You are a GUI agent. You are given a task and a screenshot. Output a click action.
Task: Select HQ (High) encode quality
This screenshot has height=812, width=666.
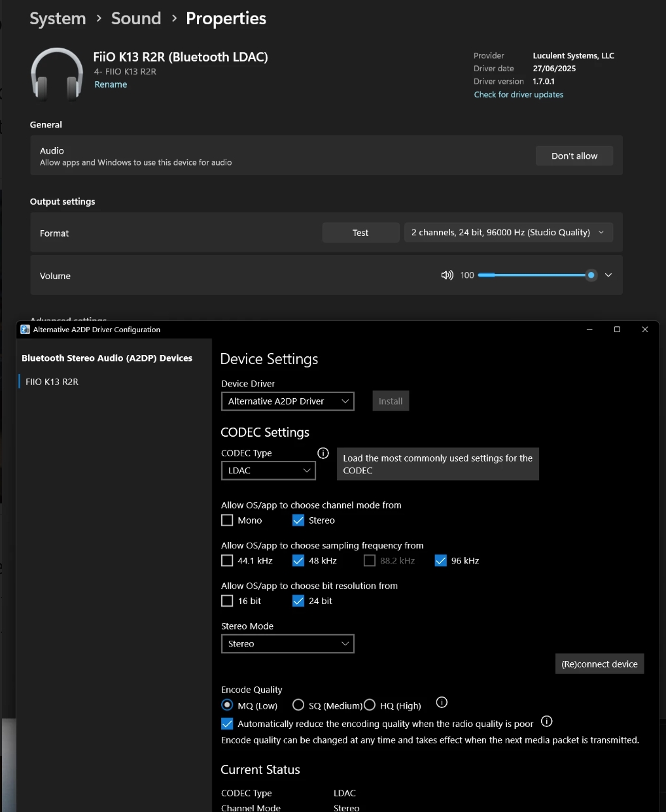(x=370, y=705)
